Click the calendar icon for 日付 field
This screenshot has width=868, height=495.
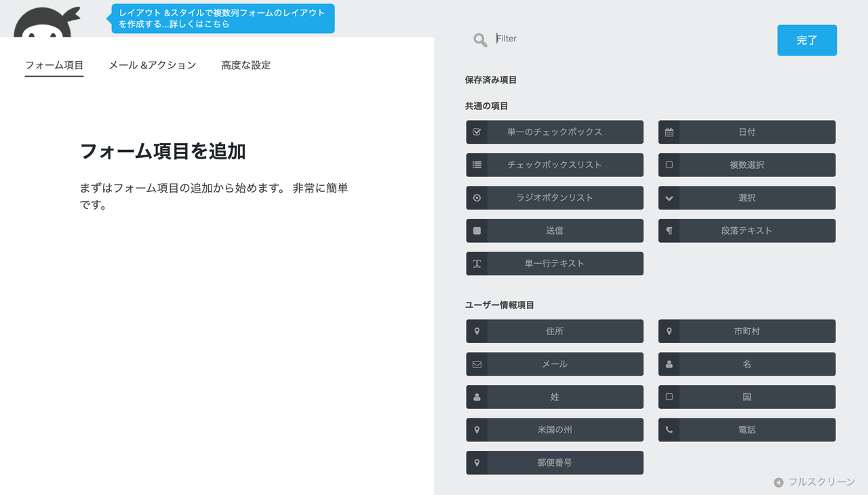pyautogui.click(x=669, y=132)
